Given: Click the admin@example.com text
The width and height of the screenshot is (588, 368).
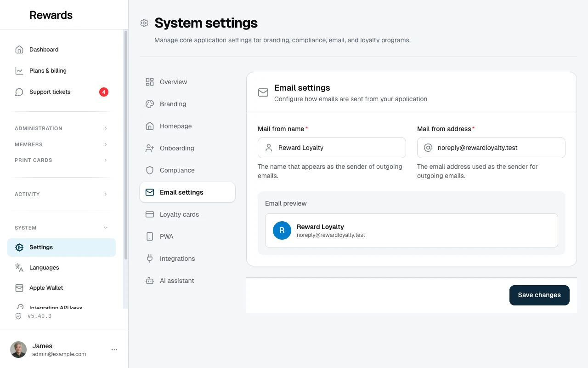Looking at the screenshot, I should point(59,354).
